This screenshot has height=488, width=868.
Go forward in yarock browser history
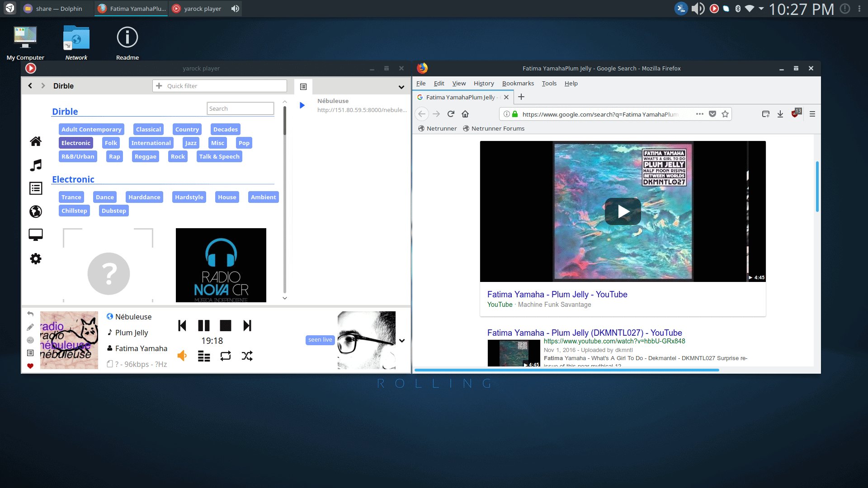point(43,86)
